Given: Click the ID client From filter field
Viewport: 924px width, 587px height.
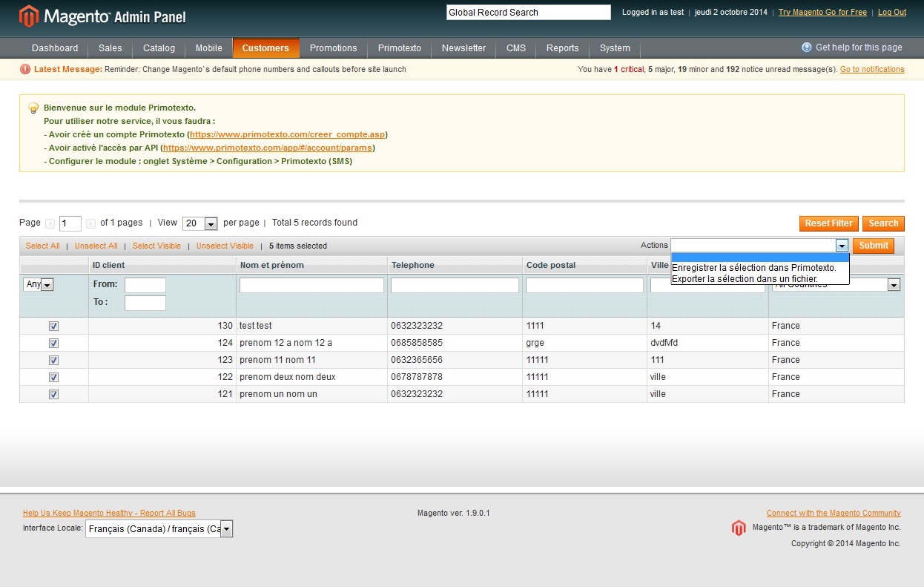Looking at the screenshot, I should pyautogui.click(x=145, y=285).
